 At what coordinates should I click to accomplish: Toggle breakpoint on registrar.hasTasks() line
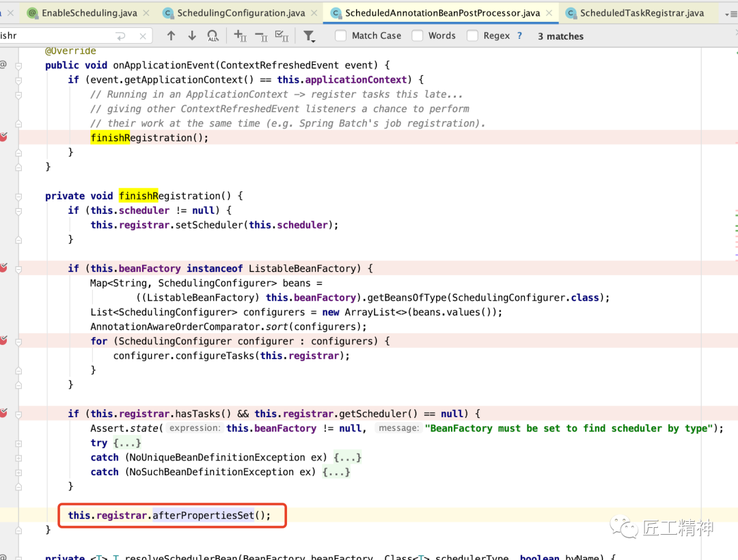click(x=4, y=413)
